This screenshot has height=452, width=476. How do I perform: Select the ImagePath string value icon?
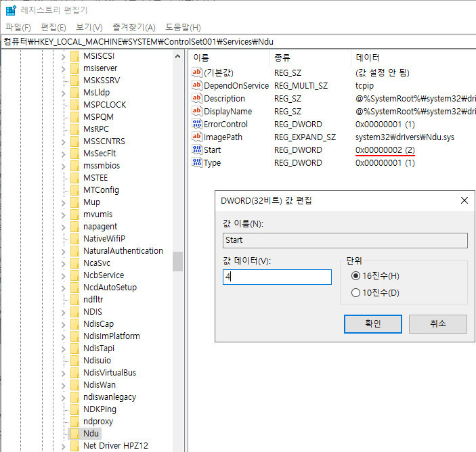197,137
